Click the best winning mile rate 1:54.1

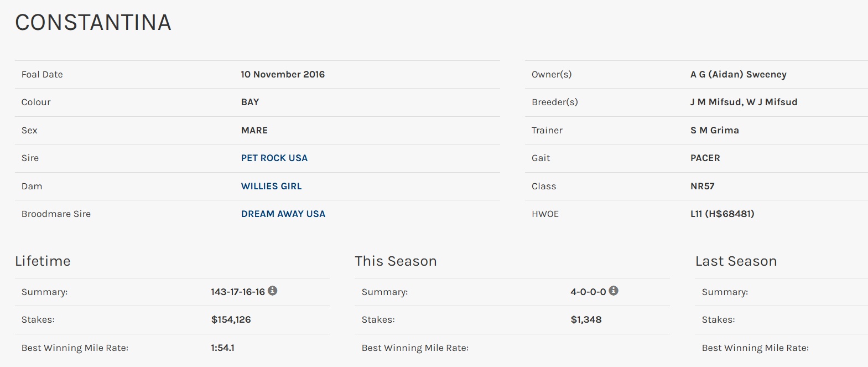click(x=222, y=348)
